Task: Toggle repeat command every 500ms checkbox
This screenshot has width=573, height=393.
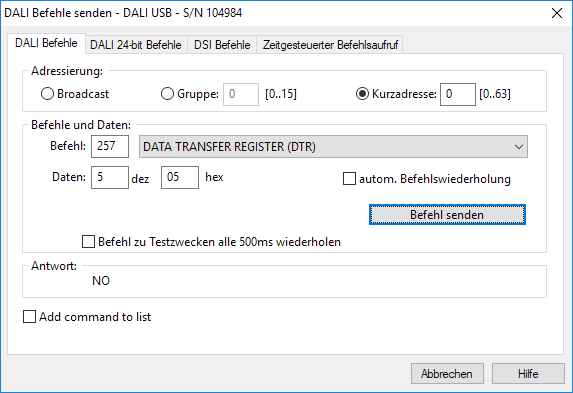Action: point(88,242)
